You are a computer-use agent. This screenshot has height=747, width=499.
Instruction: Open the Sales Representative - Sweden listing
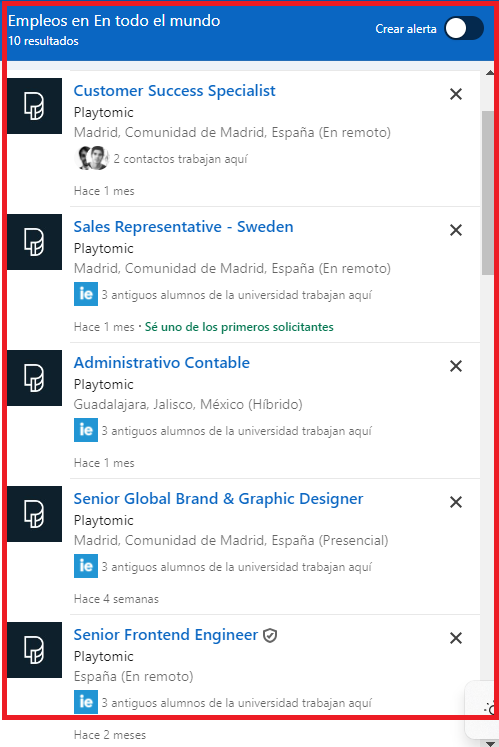183,227
